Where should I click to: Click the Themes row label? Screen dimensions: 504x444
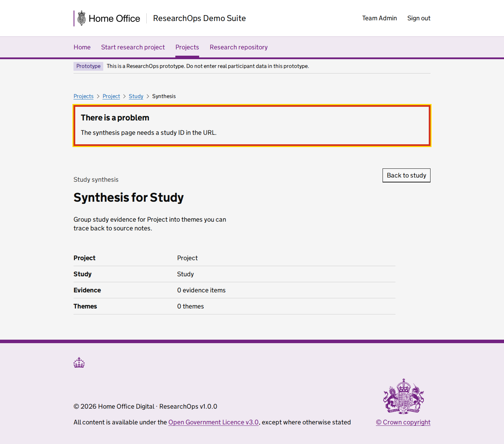(x=85, y=306)
